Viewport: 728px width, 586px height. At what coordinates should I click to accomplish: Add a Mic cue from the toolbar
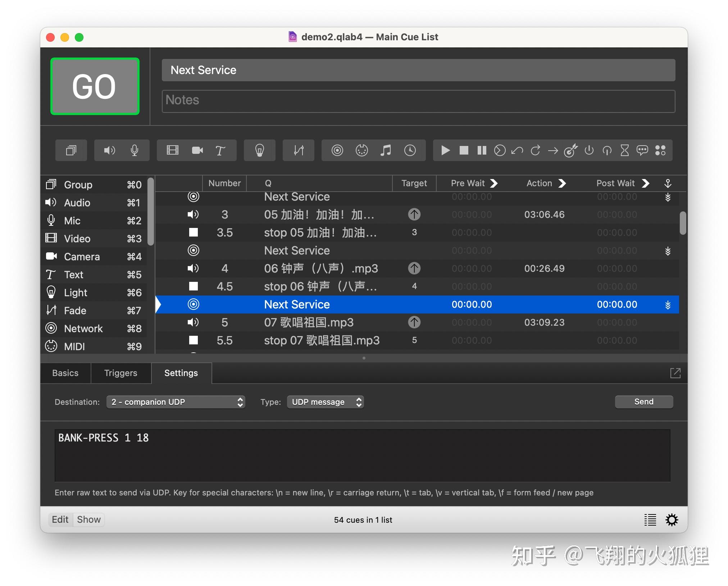135,150
